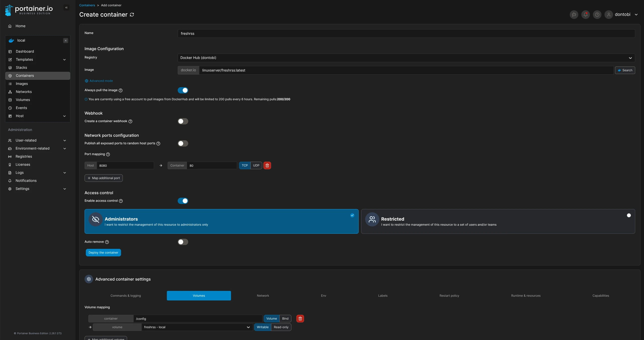Open Dashboard in the sidebar
The width and height of the screenshot is (644, 340).
click(38, 51)
